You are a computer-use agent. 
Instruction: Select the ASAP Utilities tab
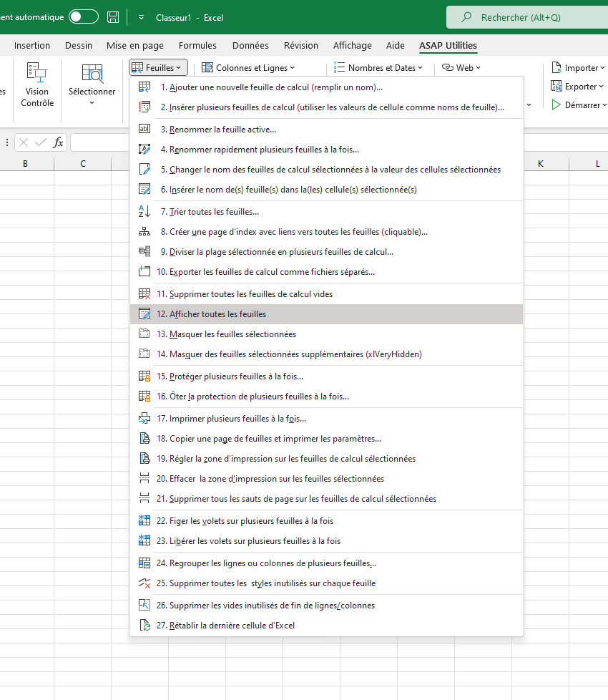(x=448, y=46)
